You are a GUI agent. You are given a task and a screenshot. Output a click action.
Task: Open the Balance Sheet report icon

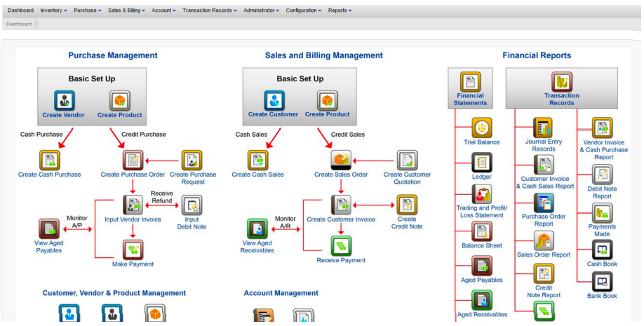(x=482, y=231)
